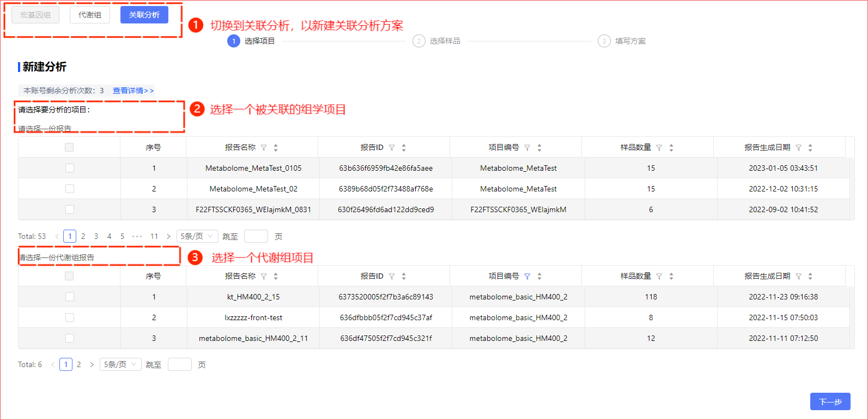Image resolution: width=868 pixels, height=420 pixels.
Task: Filter report name in upper table
Action: [264, 148]
